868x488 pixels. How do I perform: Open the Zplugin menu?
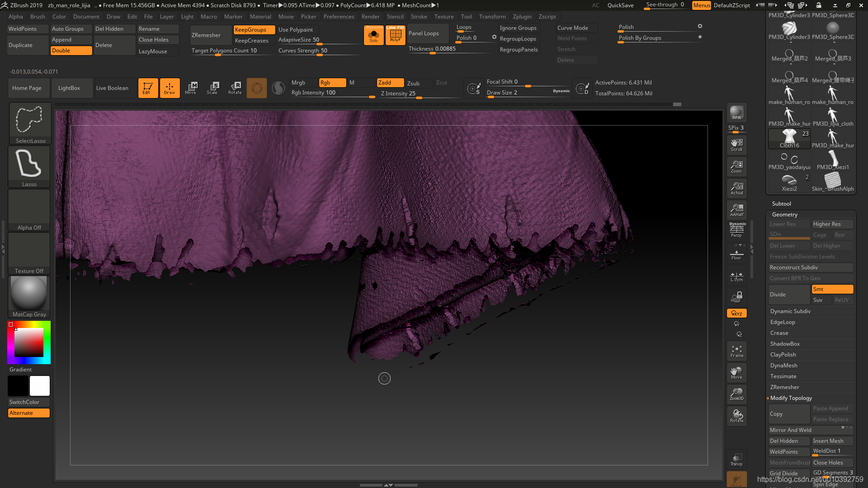coord(522,17)
